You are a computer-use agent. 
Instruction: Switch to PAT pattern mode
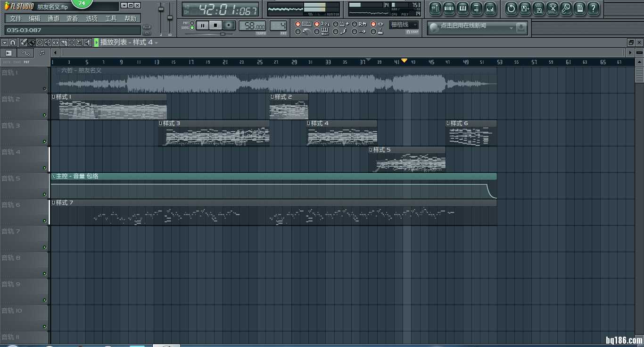click(192, 23)
